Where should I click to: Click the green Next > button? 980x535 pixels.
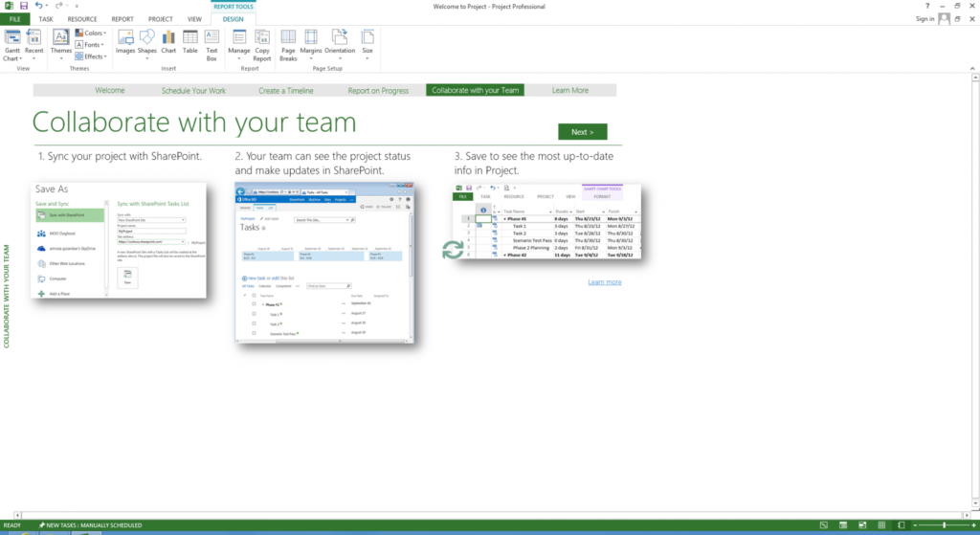click(x=583, y=132)
